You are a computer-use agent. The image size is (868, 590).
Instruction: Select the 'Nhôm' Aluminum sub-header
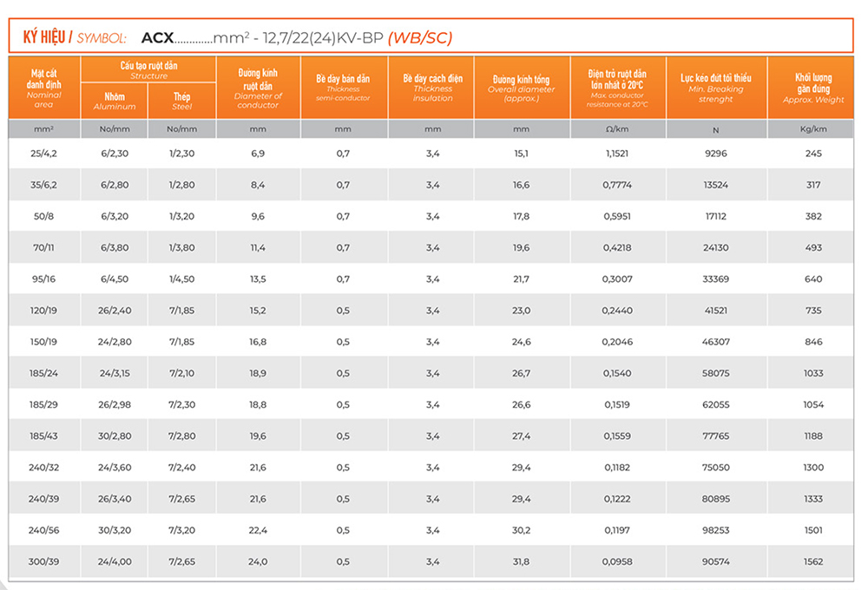click(115, 101)
